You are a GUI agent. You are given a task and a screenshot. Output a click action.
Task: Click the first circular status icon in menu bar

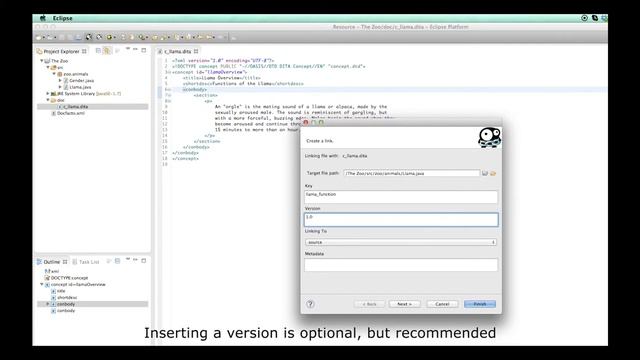[584, 18]
